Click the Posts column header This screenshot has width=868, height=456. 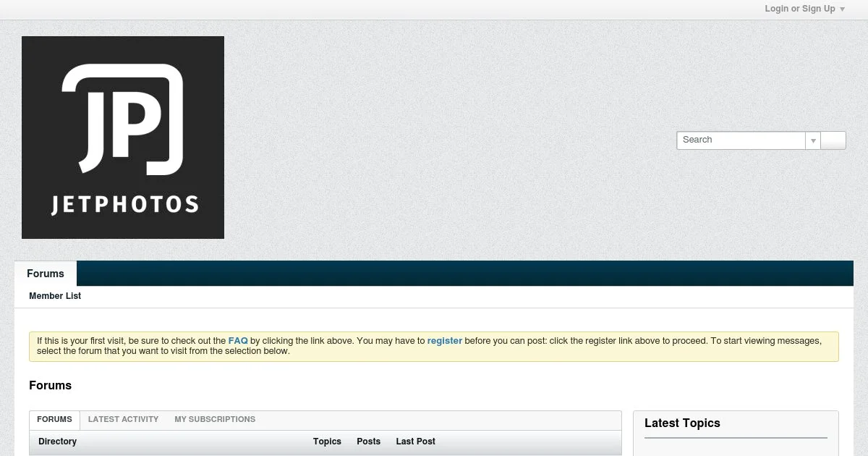[368, 442]
